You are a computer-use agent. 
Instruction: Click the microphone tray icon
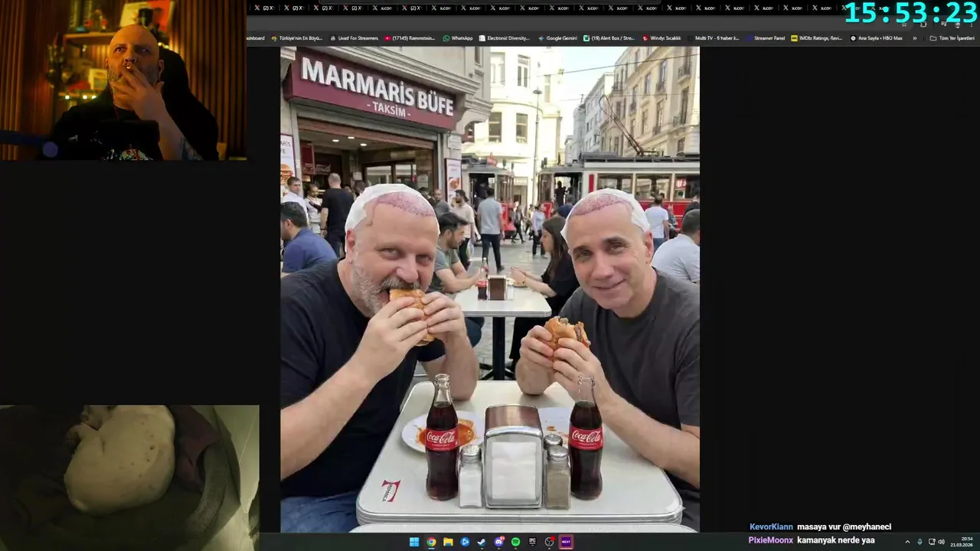pos(920,542)
